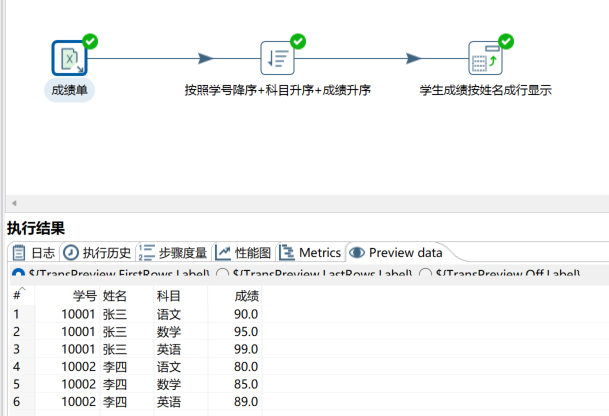Click the 成绩 column header
Viewport: 609px width, 416px height.
[246, 296]
